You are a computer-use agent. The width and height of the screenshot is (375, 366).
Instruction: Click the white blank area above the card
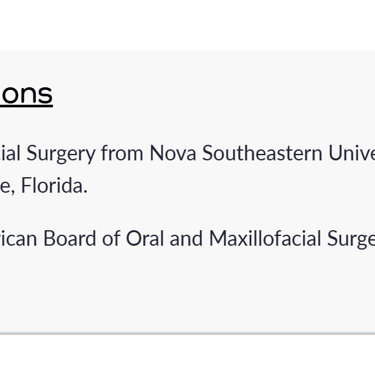coord(187,25)
